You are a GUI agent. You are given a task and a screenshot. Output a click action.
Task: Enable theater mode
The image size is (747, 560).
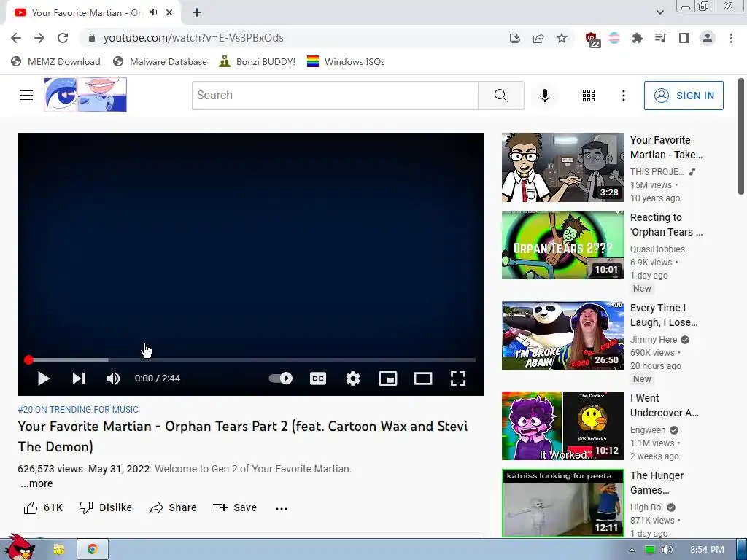click(x=423, y=378)
